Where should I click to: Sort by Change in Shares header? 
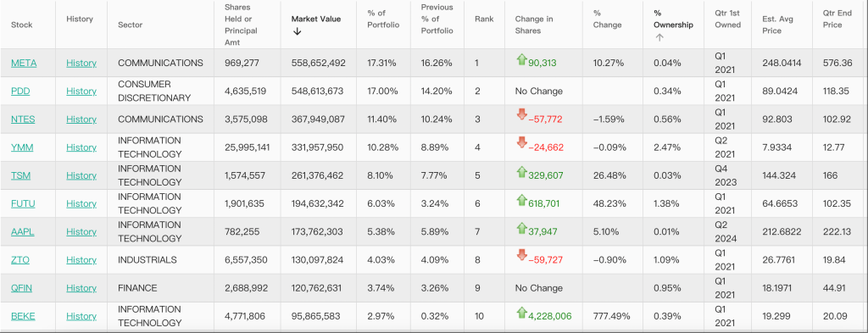point(534,25)
